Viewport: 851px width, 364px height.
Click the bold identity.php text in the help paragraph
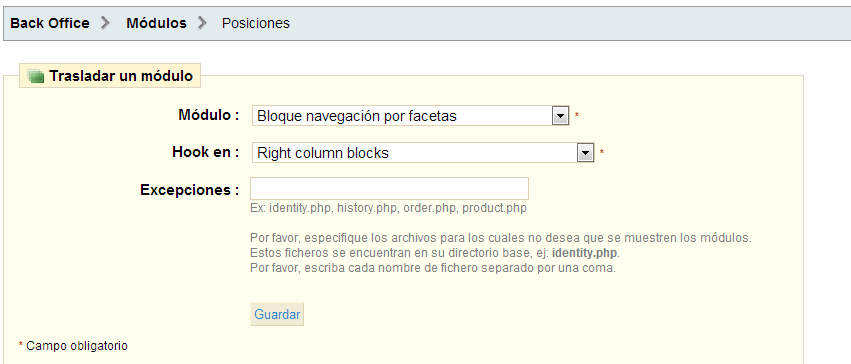585,253
